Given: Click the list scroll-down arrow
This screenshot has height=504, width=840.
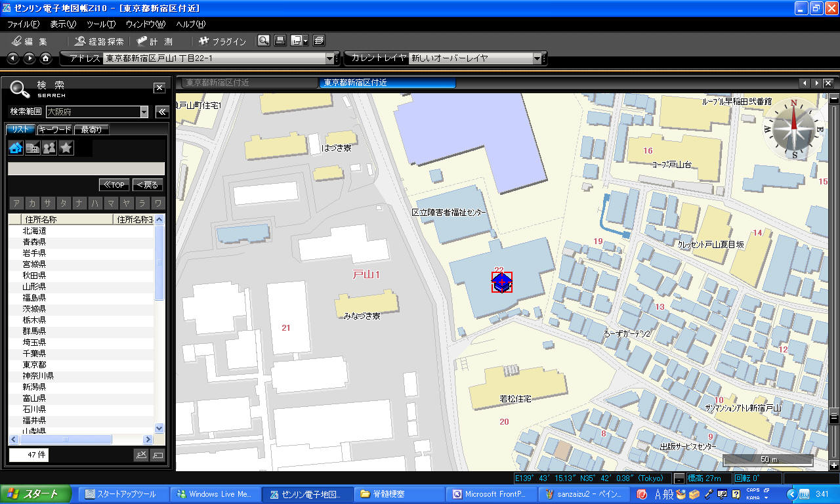Looking at the screenshot, I should 159,428.
